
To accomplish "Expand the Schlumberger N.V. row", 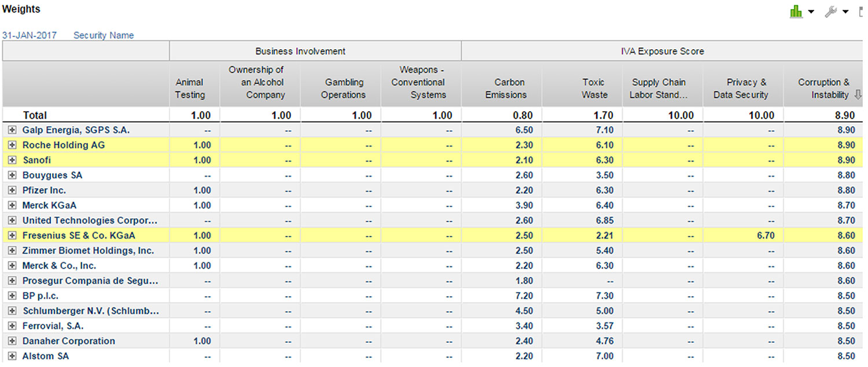I will [12, 311].
